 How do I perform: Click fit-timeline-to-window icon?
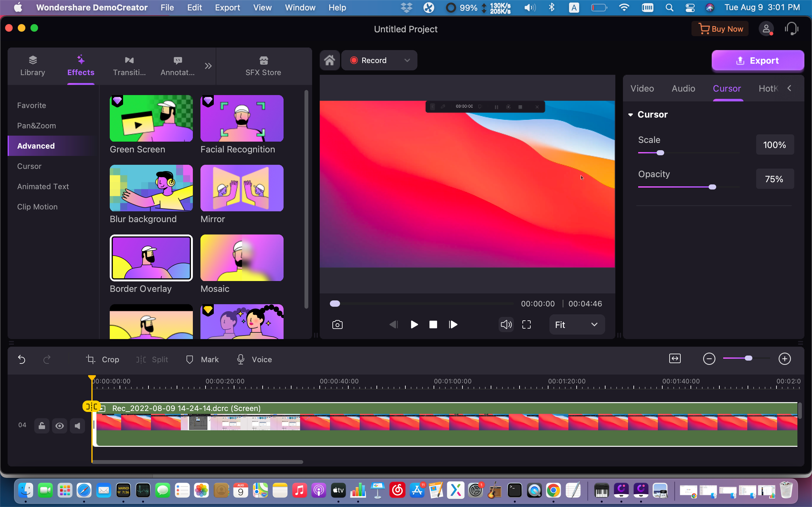point(675,359)
